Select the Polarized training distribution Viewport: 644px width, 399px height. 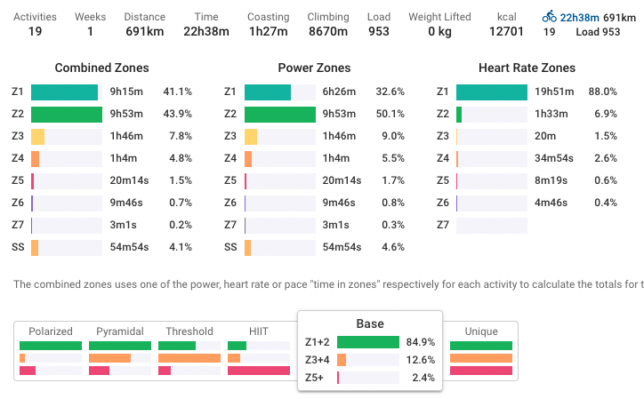[51, 352]
